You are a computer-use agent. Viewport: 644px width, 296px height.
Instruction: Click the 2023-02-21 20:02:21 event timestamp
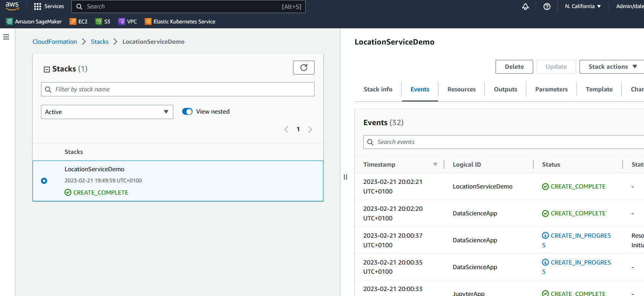[393, 186]
